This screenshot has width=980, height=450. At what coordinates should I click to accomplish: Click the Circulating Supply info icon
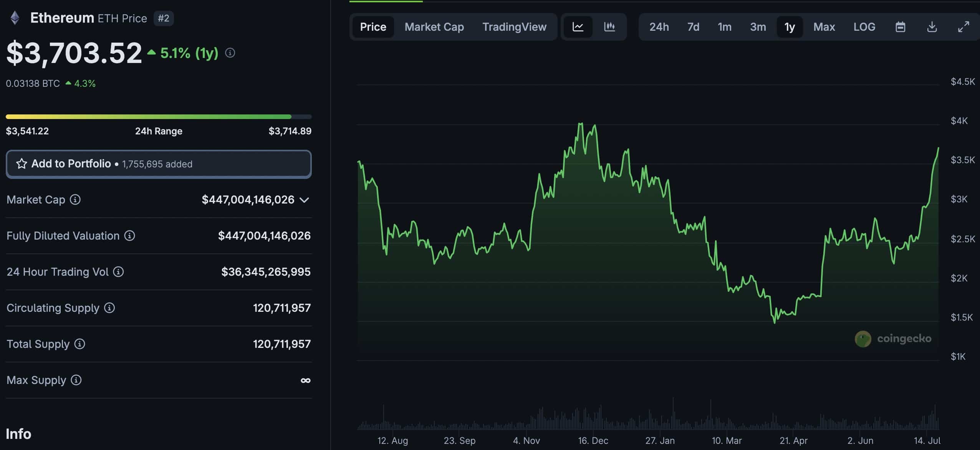[x=109, y=308]
